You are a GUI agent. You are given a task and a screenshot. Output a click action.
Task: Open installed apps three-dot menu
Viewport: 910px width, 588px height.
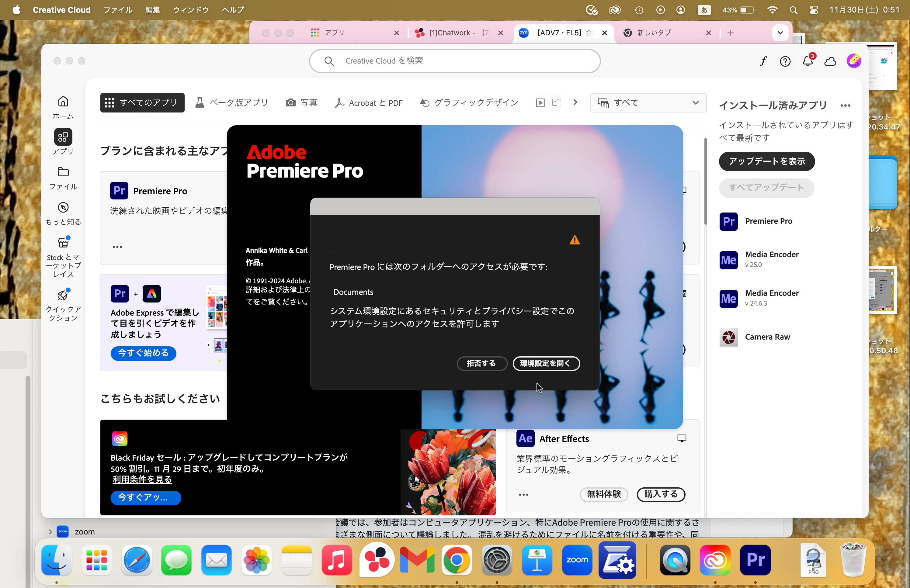tap(845, 105)
